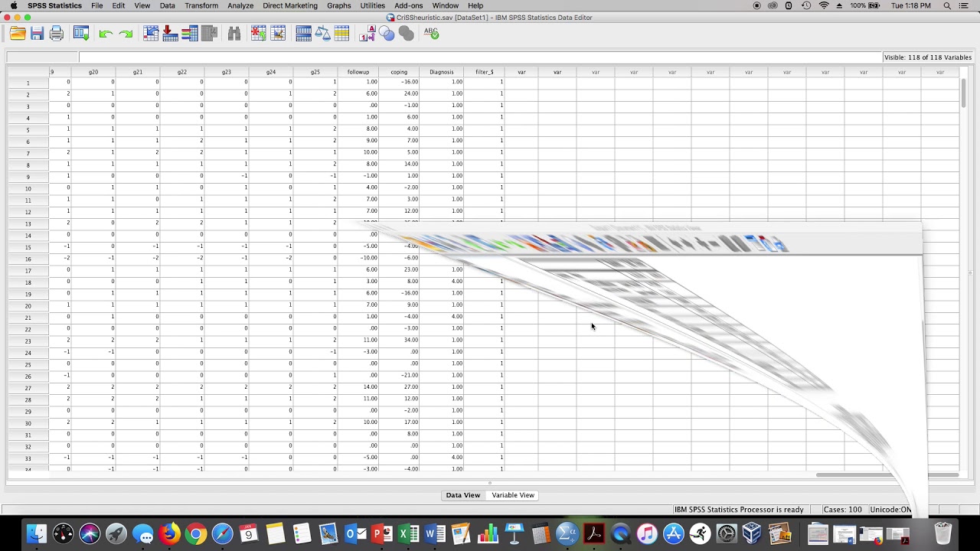
Task: Go to variable toolbar icon
Action: tap(170, 33)
